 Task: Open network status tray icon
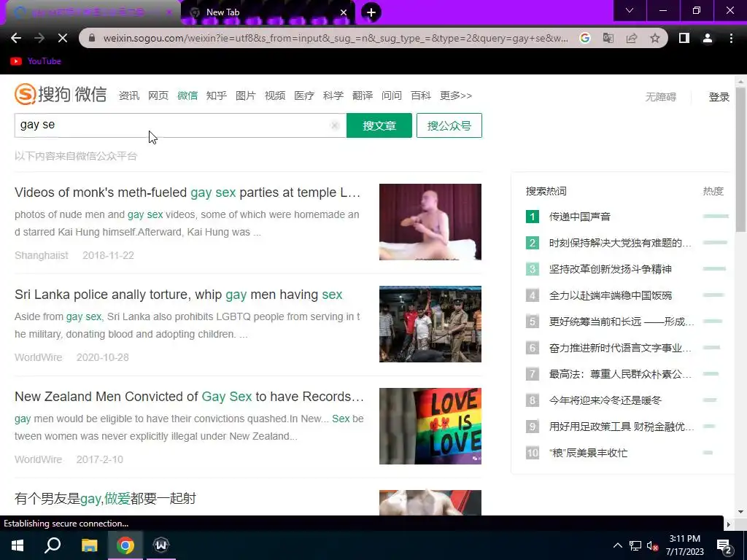pyautogui.click(x=635, y=545)
